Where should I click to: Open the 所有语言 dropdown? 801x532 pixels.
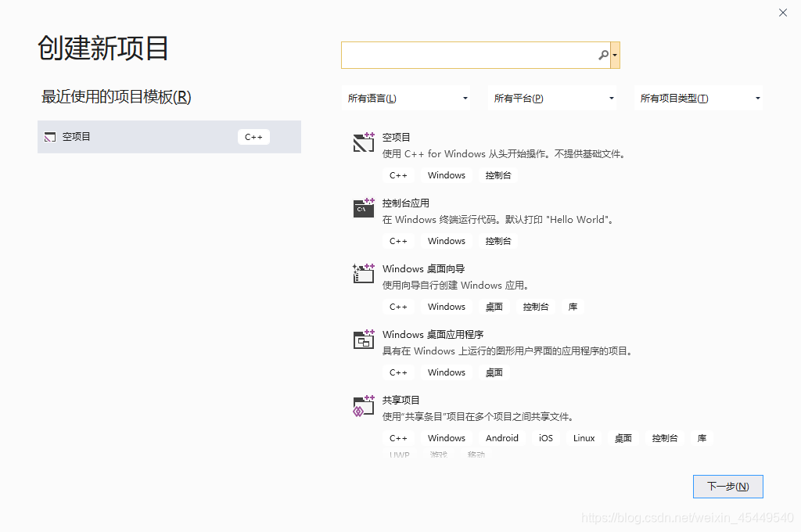pos(407,98)
